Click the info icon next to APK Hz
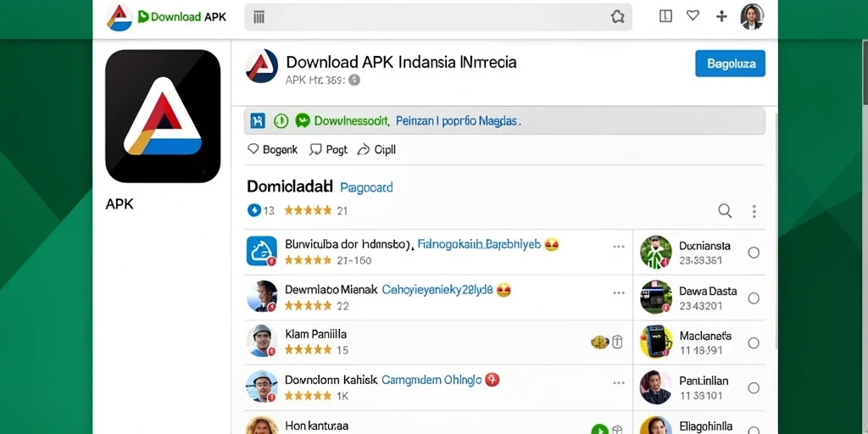This screenshot has width=868, height=434. point(354,80)
